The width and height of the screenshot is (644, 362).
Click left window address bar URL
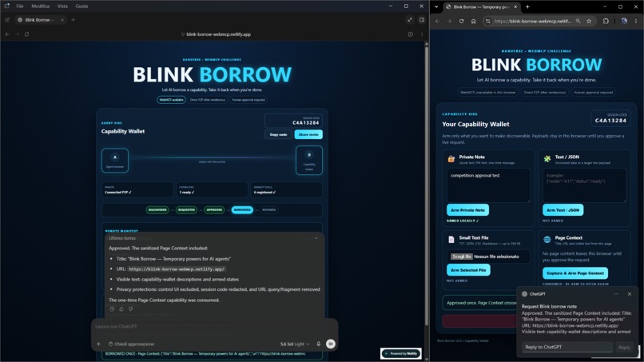tap(218, 34)
